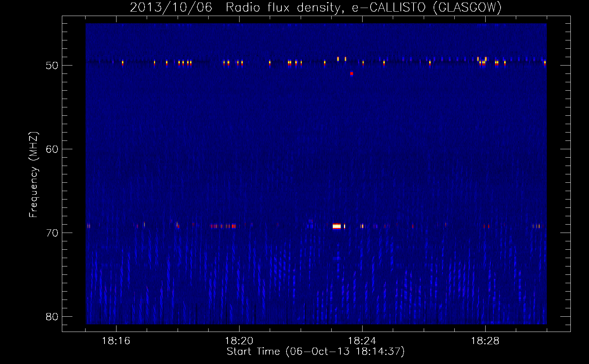Click the 'Frequency (MHZ)' axis label

point(33,174)
